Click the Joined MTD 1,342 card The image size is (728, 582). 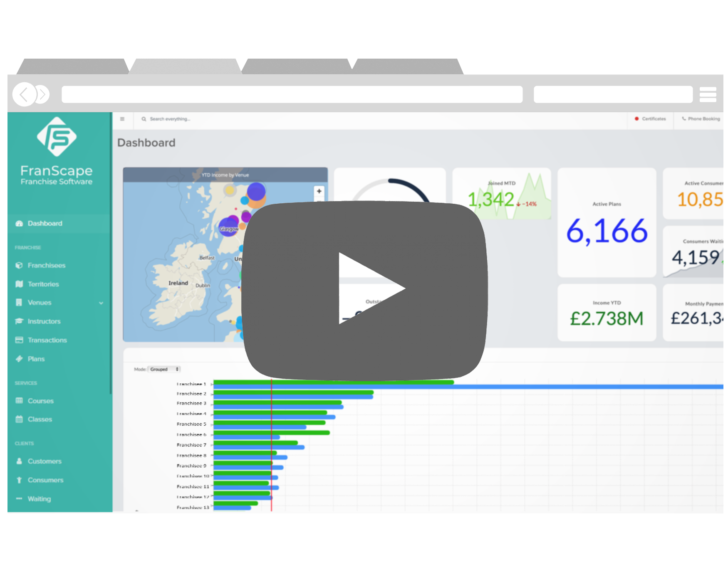click(x=502, y=194)
